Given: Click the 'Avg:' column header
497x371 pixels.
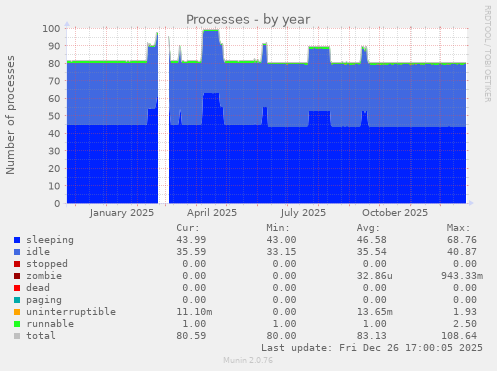Looking at the screenshot, I should pos(368,228).
